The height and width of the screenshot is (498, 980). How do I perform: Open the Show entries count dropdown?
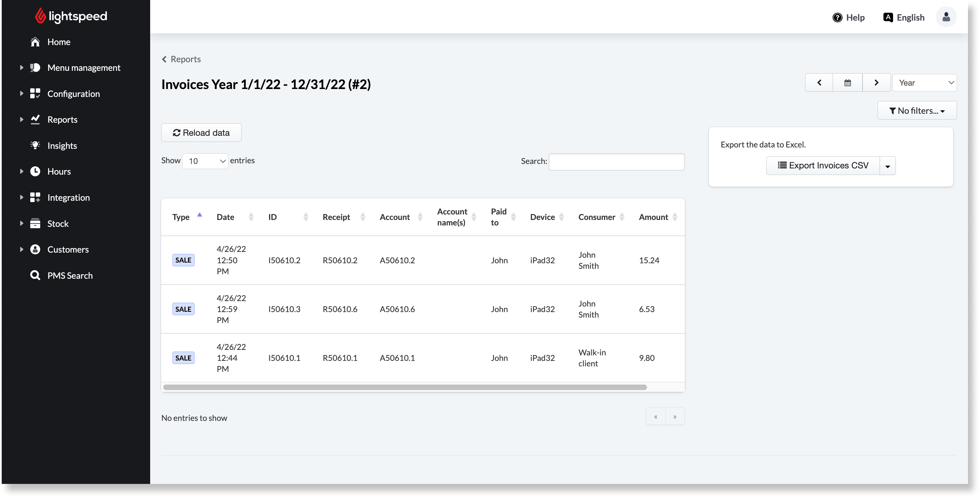pos(205,161)
